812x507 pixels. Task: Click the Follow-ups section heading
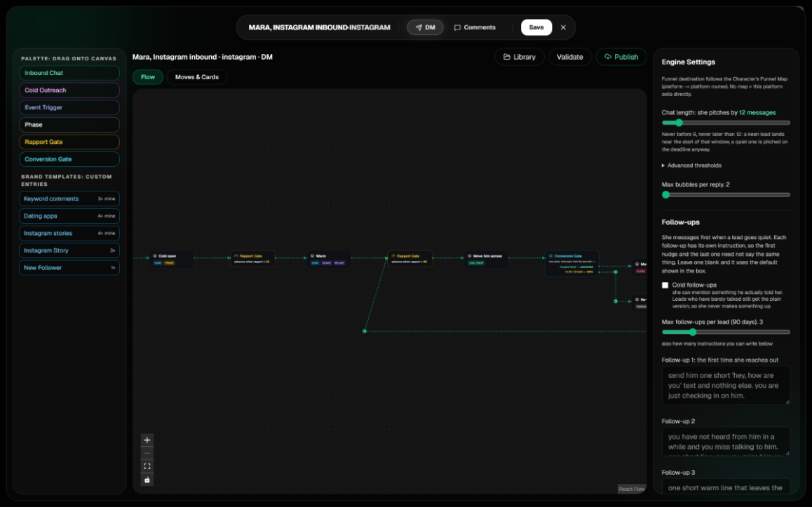[x=680, y=222]
